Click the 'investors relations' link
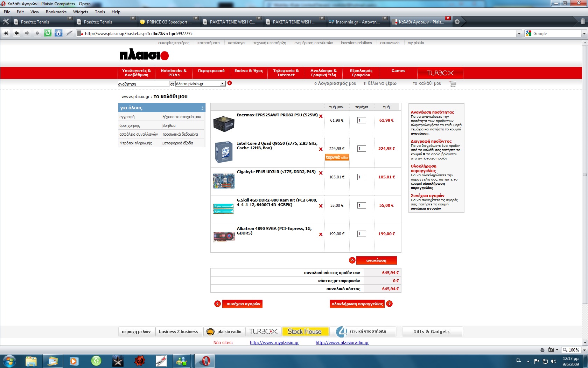The height and width of the screenshot is (368, 588). pyautogui.click(x=356, y=43)
